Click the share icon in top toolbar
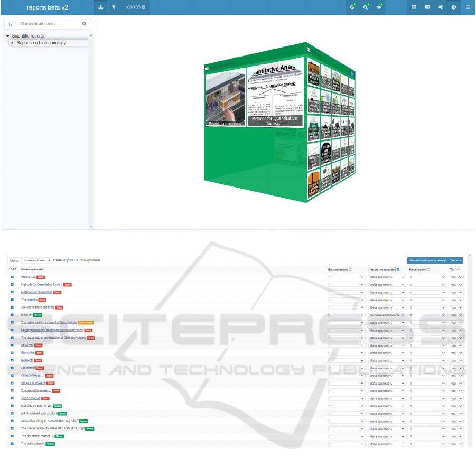Image resolution: width=476 pixels, height=467 pixels. tap(441, 7)
